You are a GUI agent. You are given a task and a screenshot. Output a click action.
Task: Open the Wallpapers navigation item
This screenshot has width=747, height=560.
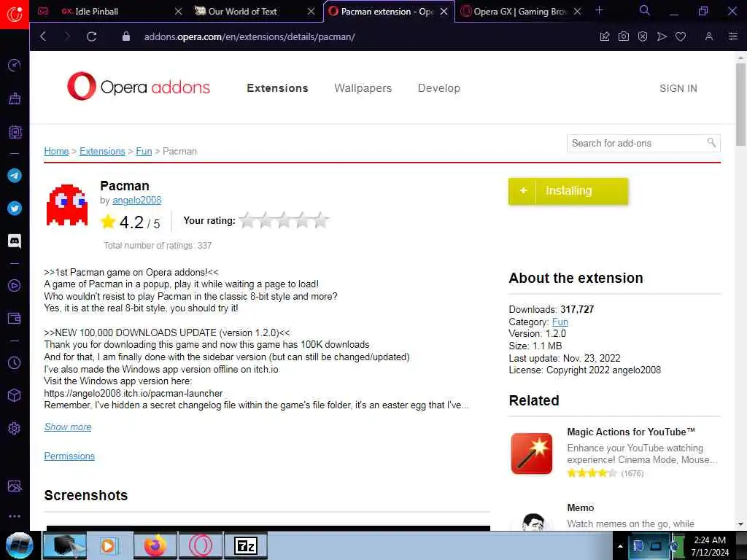click(363, 88)
